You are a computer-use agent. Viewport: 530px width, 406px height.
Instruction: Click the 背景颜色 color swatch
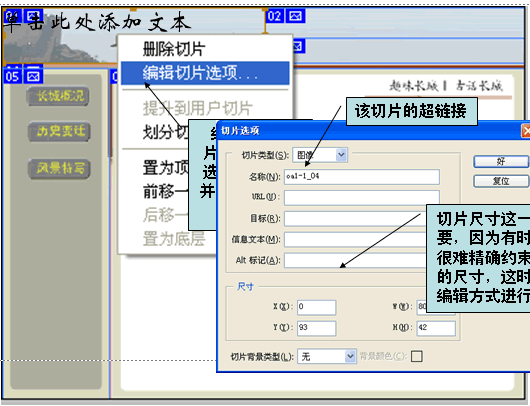tap(416, 356)
